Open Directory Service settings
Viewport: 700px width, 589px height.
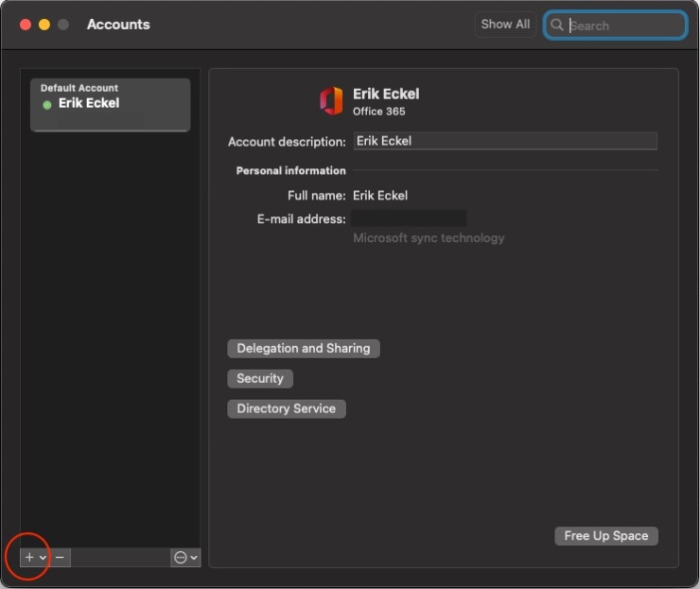tap(286, 408)
